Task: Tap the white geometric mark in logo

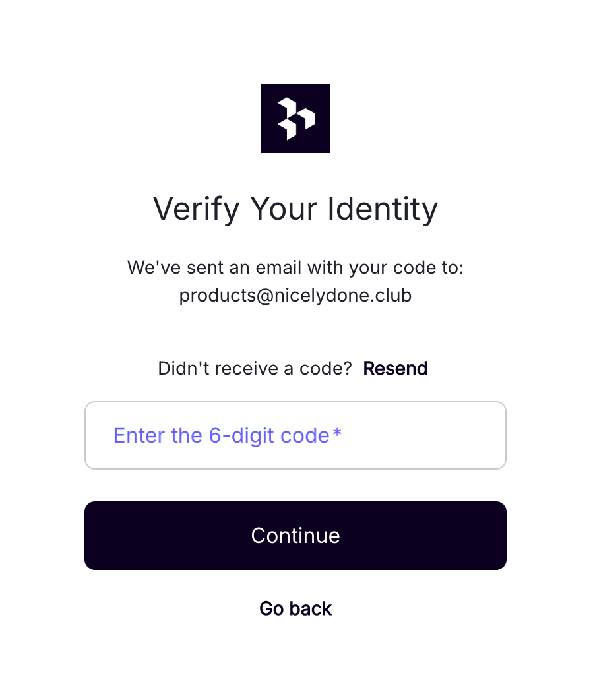Action: (295, 119)
